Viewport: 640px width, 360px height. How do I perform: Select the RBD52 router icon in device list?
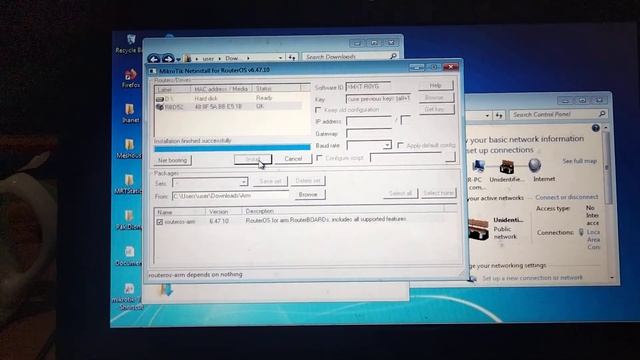click(160, 107)
